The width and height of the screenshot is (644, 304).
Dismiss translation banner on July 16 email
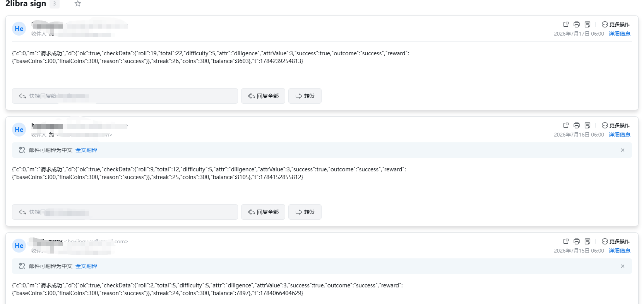click(x=623, y=150)
